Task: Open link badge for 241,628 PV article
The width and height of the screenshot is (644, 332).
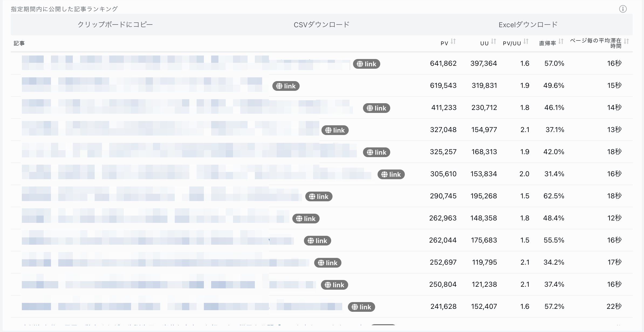Action: point(361,307)
